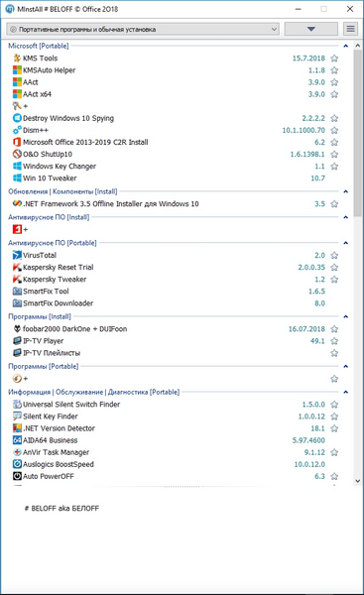The width and height of the screenshot is (364, 595).
Task: Open the hamburger menu button
Action: coord(351,29)
